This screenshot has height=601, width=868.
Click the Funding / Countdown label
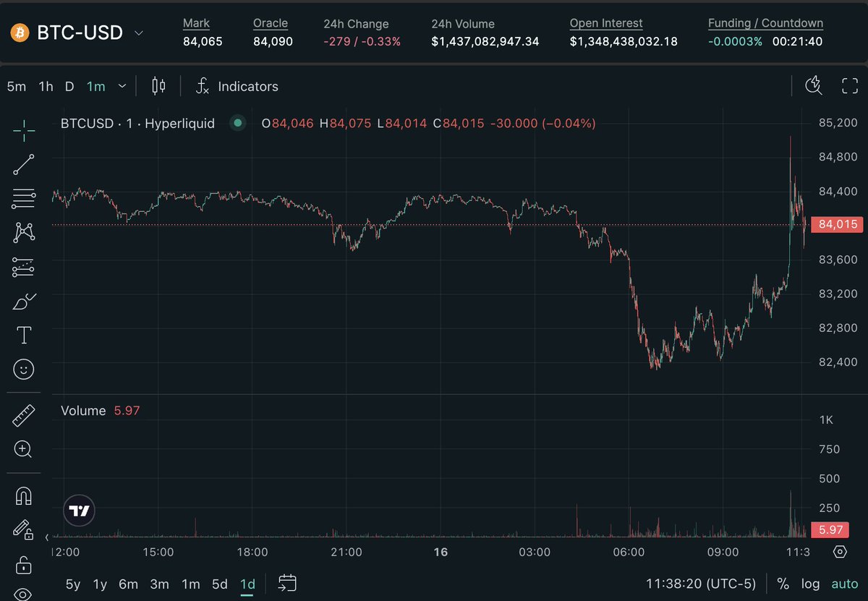765,24
